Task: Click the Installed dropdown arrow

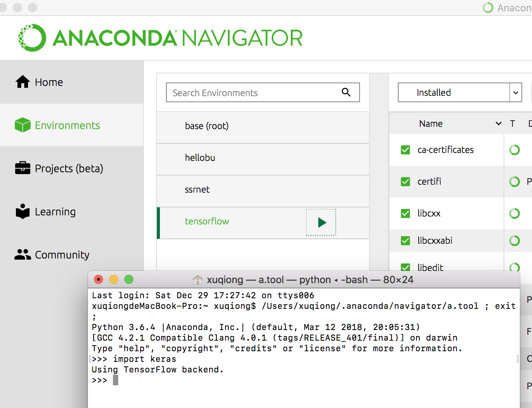Action: coord(516,93)
